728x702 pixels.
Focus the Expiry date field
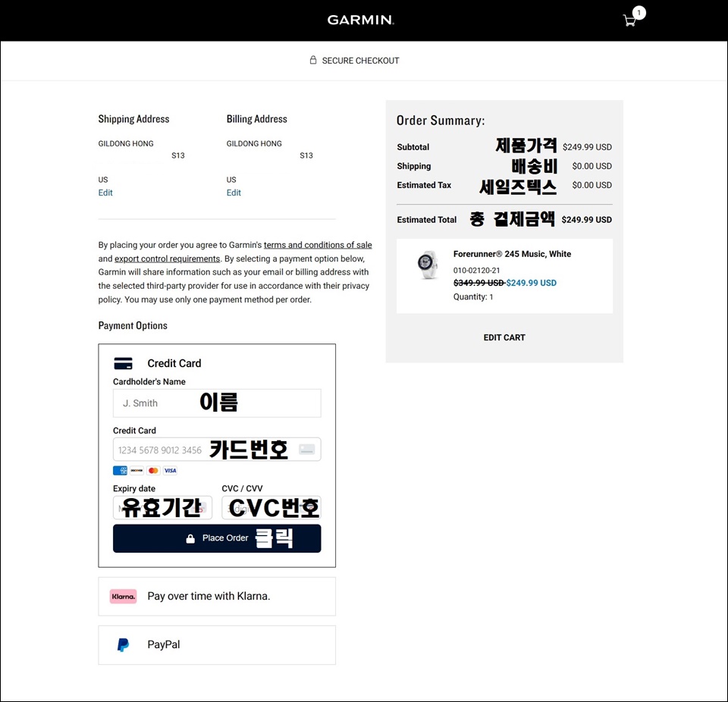162,507
